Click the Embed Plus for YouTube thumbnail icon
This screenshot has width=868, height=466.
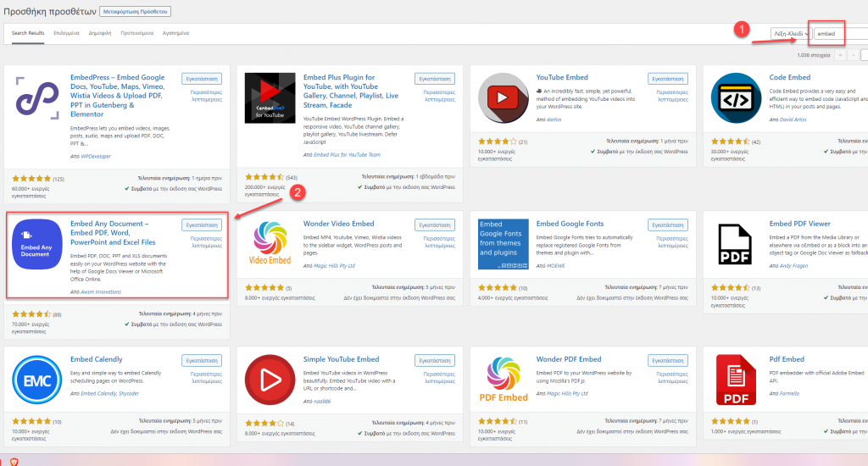[x=270, y=98]
